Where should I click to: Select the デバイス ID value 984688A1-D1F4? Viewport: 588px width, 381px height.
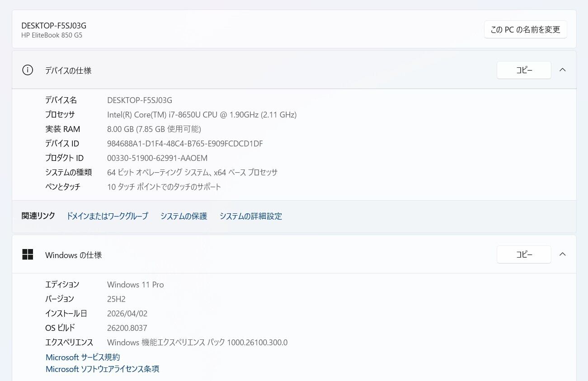[185, 144]
